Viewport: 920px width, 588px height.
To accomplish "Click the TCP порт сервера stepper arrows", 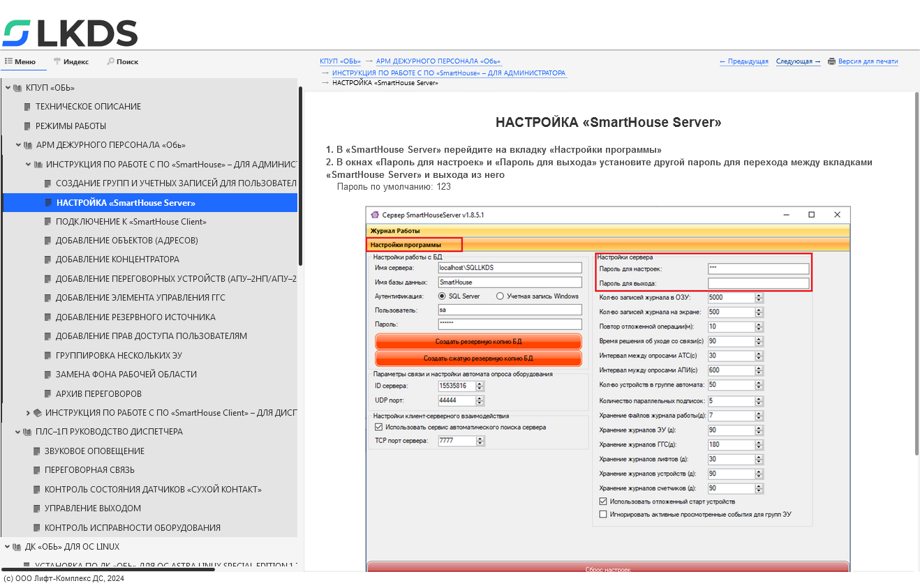I will tap(480, 441).
